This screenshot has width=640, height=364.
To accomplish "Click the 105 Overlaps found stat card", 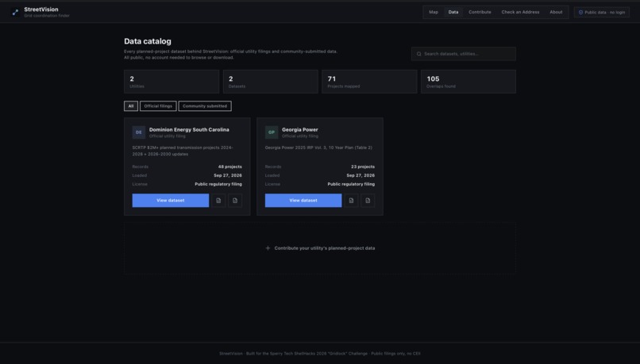I will click(x=468, y=82).
